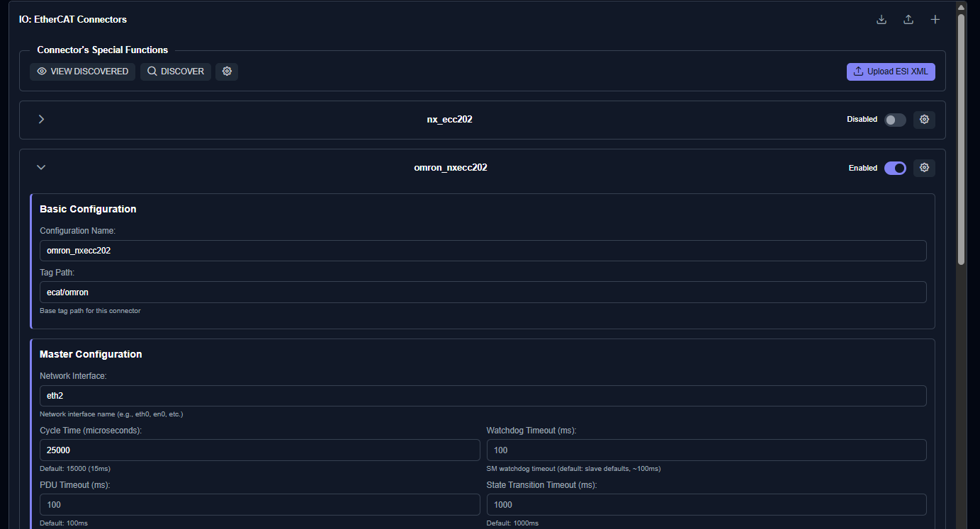Click the download icon in the header
Image resolution: width=980 pixels, height=529 pixels.
click(882, 20)
